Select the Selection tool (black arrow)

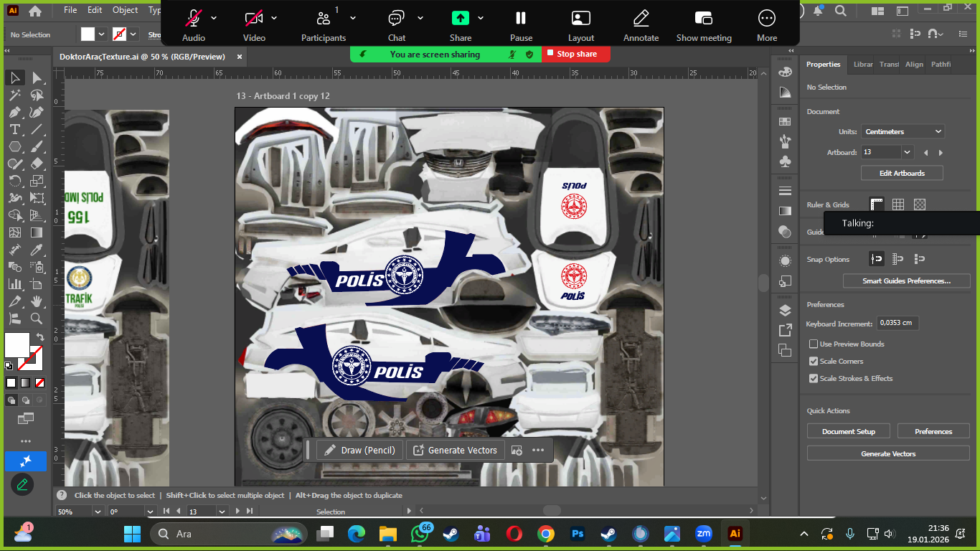click(x=15, y=77)
